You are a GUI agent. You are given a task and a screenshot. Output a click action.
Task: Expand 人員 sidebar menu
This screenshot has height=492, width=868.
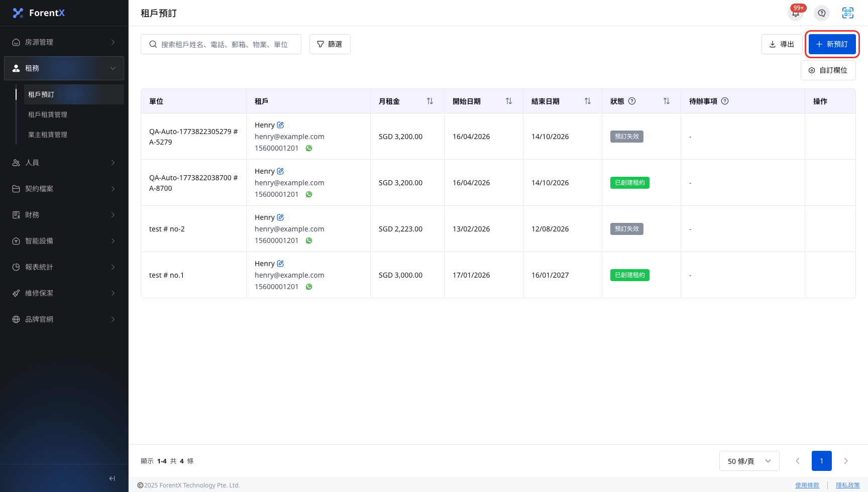(64, 163)
